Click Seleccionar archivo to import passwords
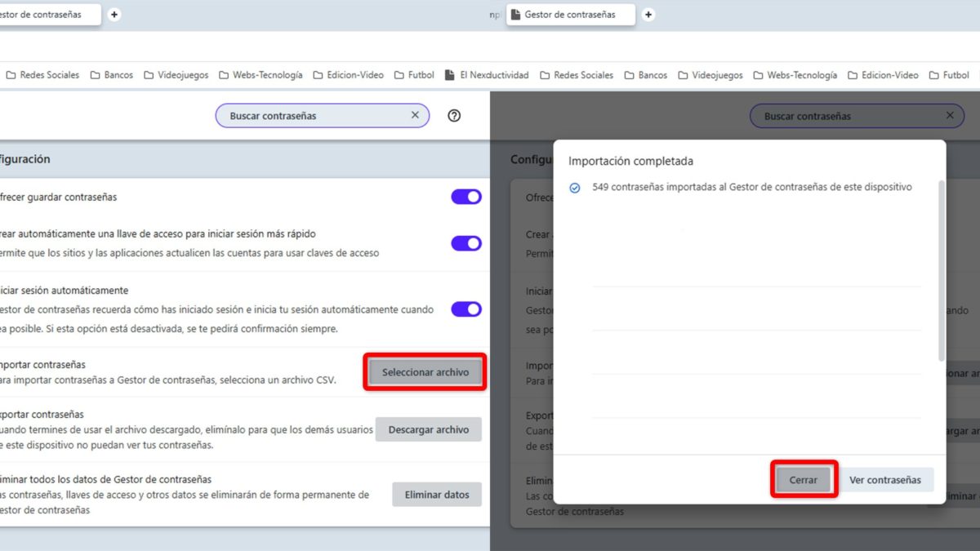 (x=425, y=372)
